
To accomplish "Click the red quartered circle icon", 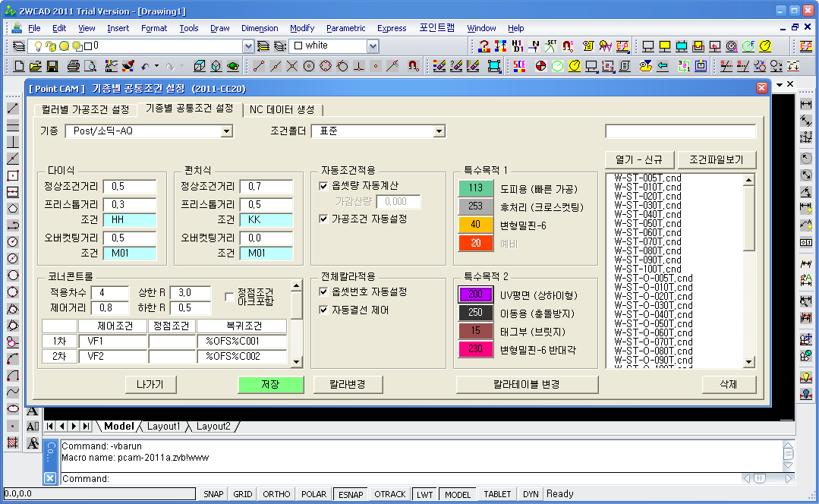I will 540,66.
